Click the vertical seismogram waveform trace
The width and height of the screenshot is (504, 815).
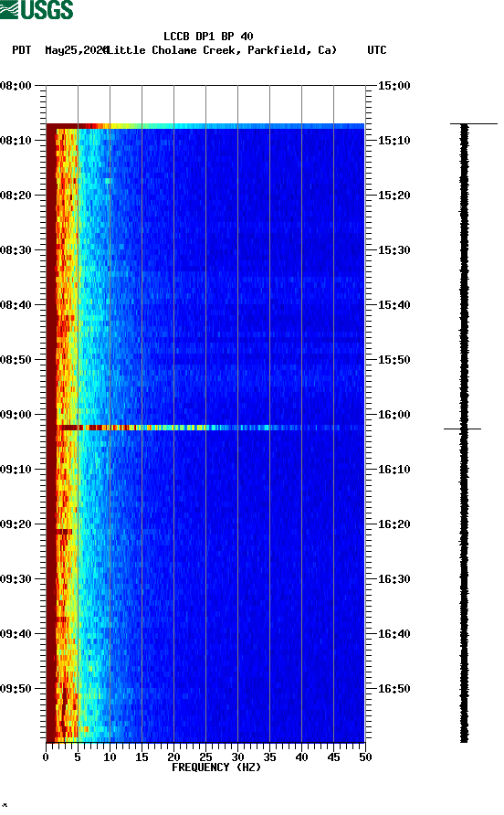point(464,433)
